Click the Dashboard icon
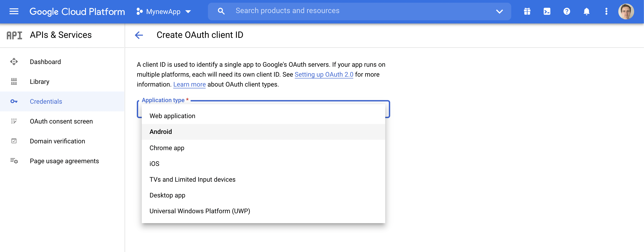This screenshot has width=644, height=252. coord(14,62)
